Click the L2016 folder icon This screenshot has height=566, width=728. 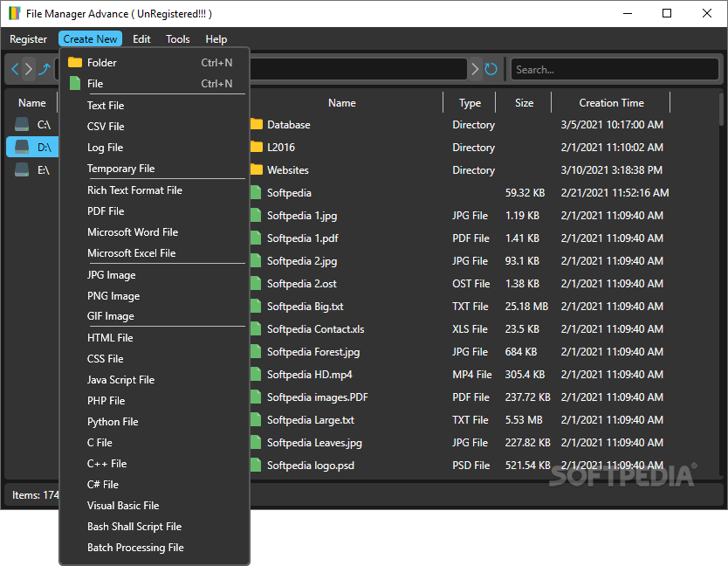pyautogui.click(x=257, y=147)
